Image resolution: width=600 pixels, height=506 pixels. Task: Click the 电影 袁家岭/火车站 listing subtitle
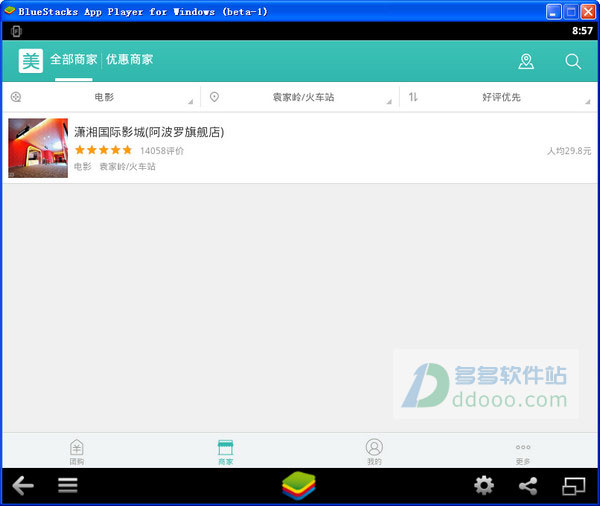115,166
